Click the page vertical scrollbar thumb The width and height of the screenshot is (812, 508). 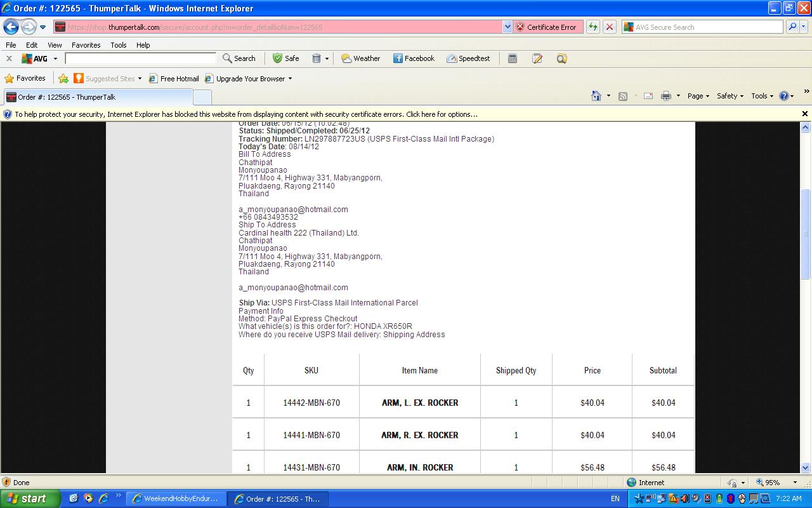pyautogui.click(x=806, y=234)
